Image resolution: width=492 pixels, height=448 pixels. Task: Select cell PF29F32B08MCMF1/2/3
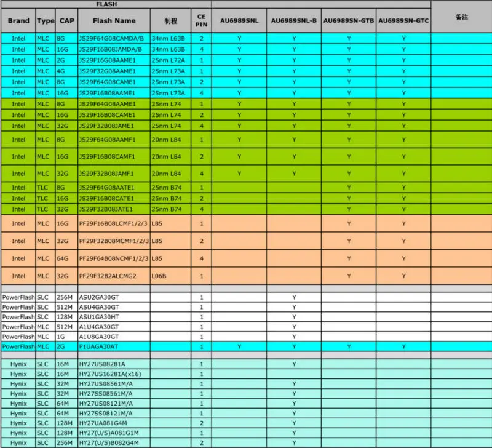point(114,241)
